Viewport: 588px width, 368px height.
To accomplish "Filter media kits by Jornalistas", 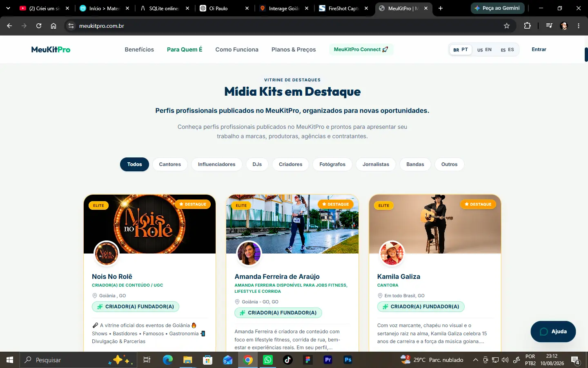I will [x=376, y=164].
